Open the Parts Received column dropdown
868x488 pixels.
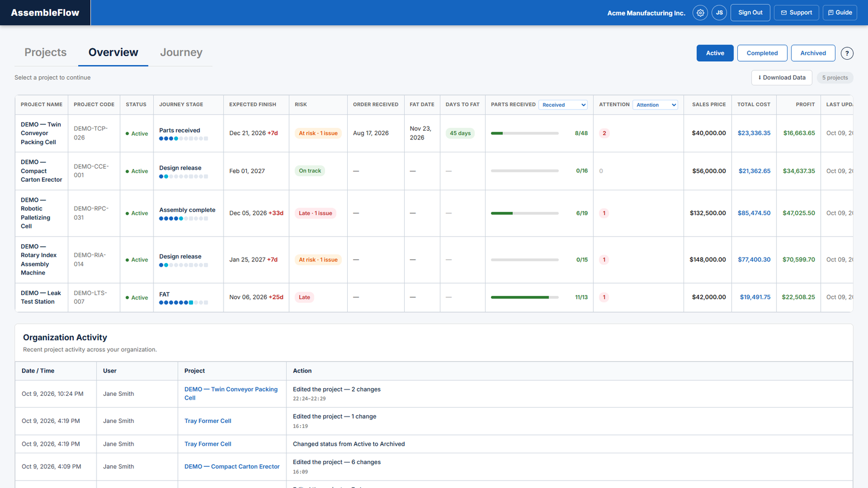[x=564, y=105]
